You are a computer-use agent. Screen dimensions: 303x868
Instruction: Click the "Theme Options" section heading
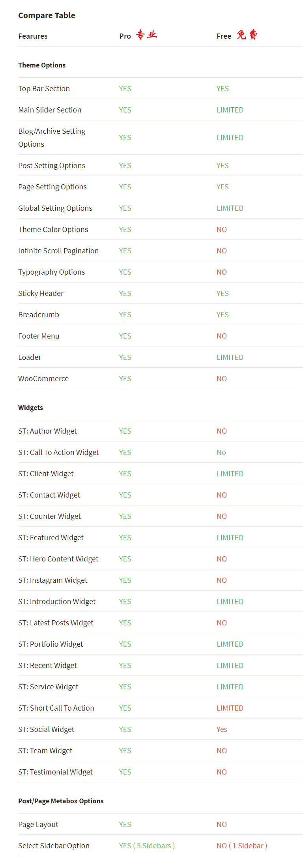tap(42, 65)
